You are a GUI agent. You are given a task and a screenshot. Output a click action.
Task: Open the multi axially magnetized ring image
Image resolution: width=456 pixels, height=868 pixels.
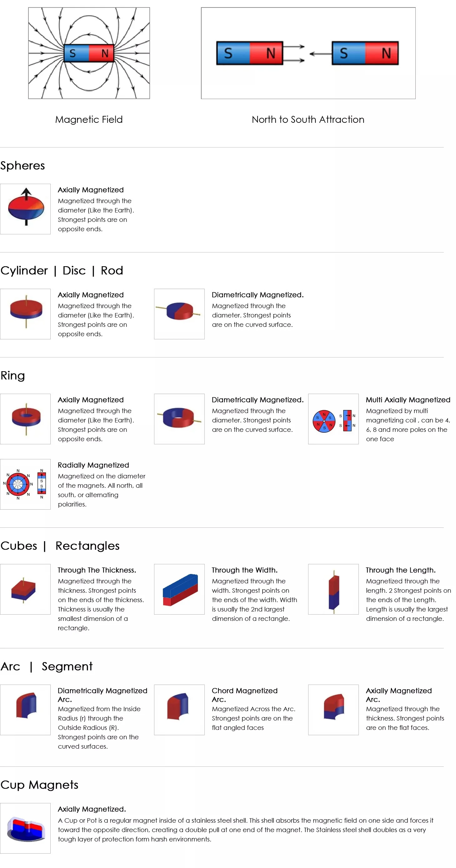coord(333,418)
